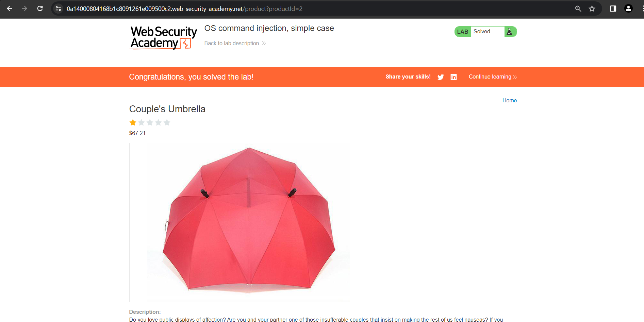Click the Web Security Academy logo

pos(164,38)
